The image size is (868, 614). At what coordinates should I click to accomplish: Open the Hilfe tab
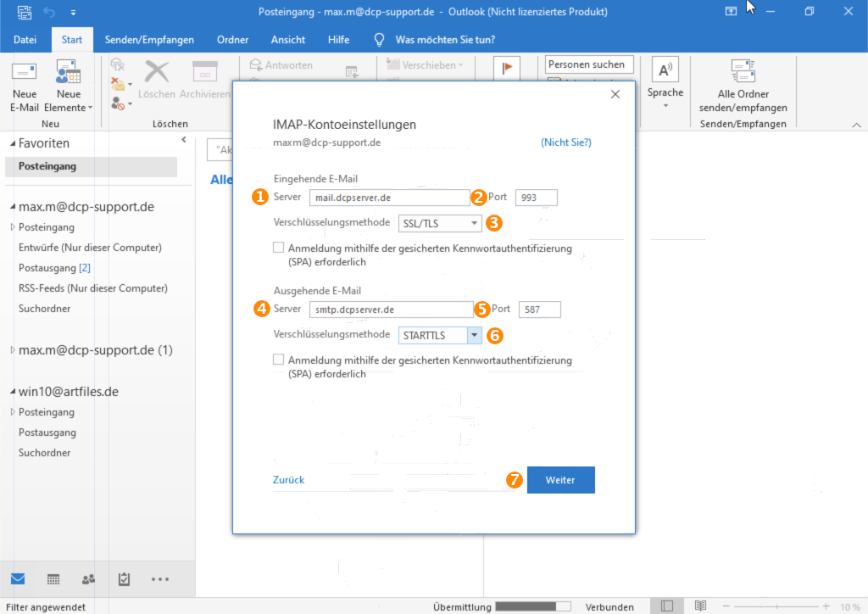(x=338, y=39)
